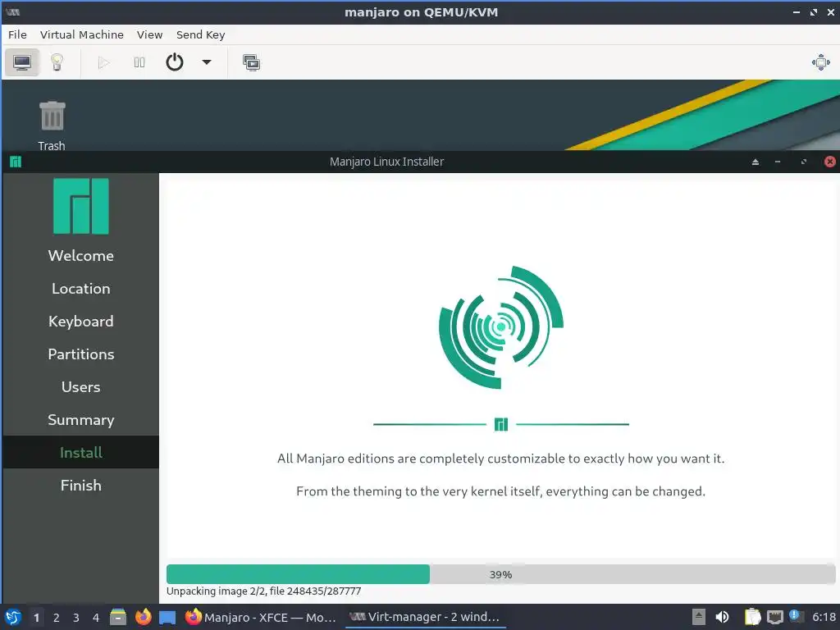This screenshot has width=840, height=630.
Task: Maximize the virt-manager VM window
Action: tap(814, 11)
